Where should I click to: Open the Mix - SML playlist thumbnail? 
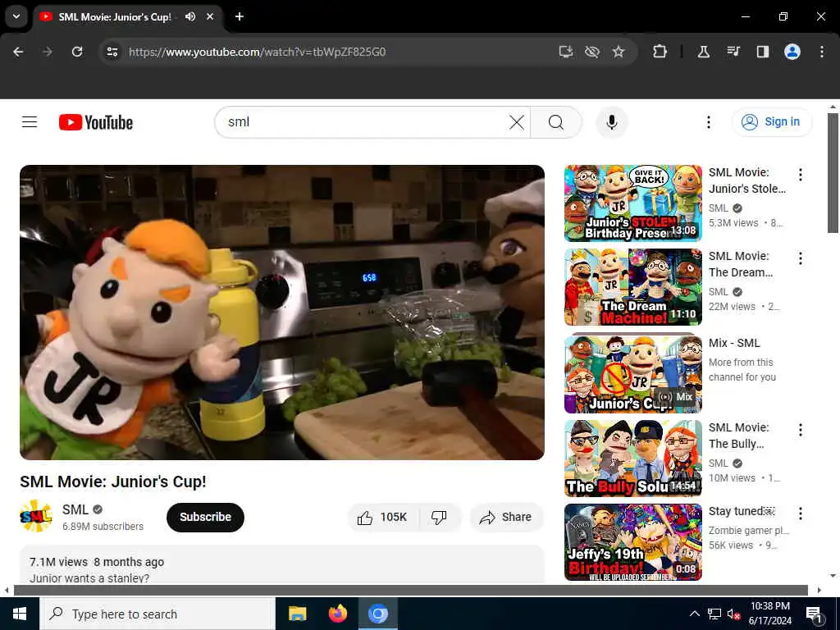click(x=632, y=373)
